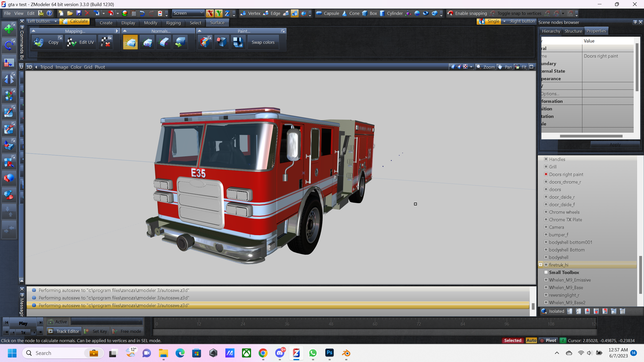This screenshot has width=644, height=362.
Task: Click the Swap colors button
Action: (263, 42)
